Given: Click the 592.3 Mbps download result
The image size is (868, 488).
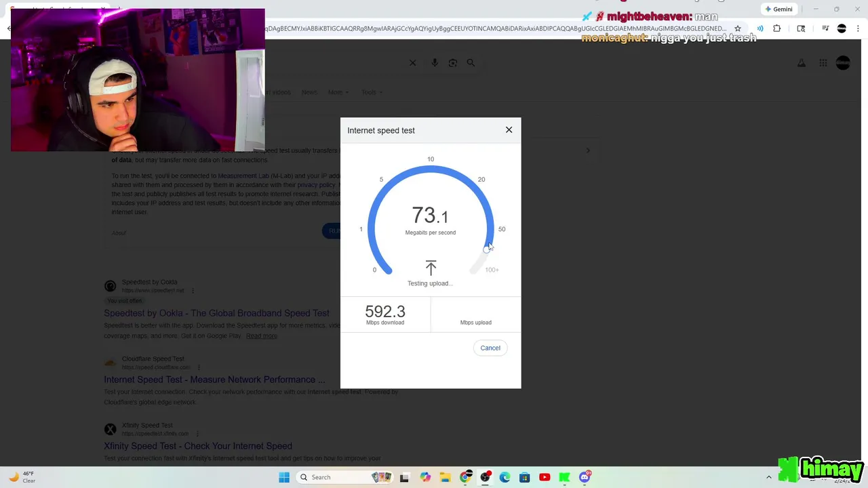Looking at the screenshot, I should coord(385,314).
